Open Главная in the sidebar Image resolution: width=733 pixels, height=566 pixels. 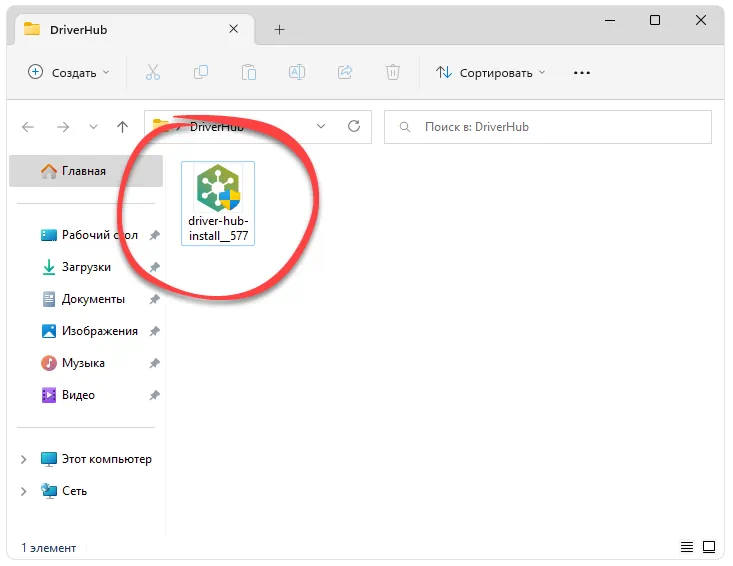(x=86, y=171)
